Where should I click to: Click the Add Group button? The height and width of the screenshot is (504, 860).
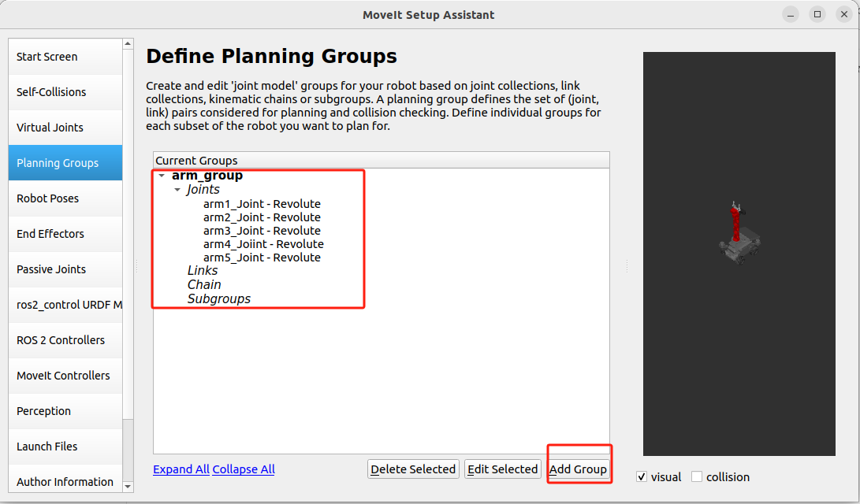tap(578, 469)
